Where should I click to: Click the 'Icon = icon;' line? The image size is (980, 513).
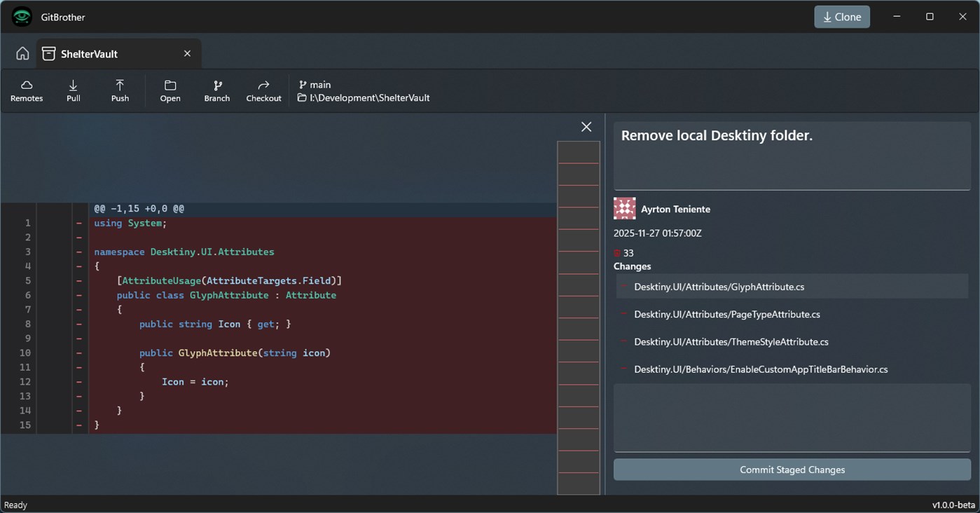(x=195, y=381)
